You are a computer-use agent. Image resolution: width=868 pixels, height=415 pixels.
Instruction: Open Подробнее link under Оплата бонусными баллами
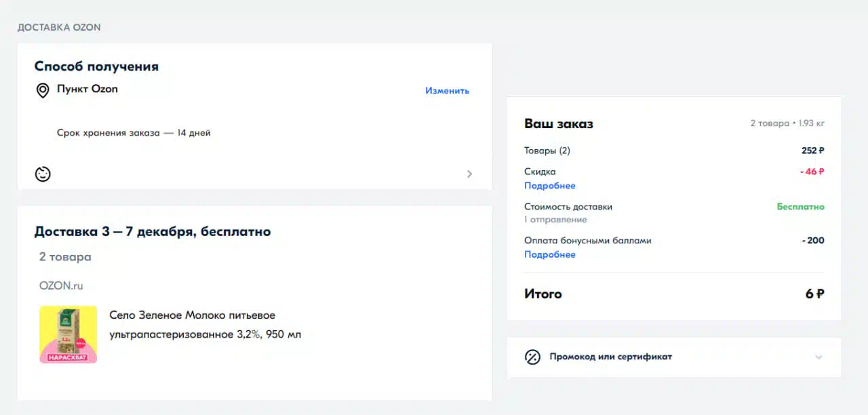click(x=550, y=255)
